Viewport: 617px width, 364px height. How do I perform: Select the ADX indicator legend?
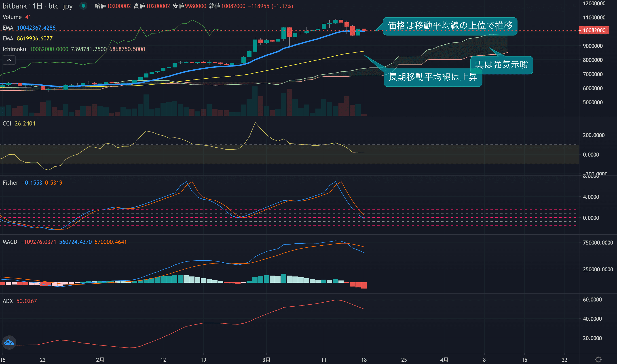(x=8, y=301)
